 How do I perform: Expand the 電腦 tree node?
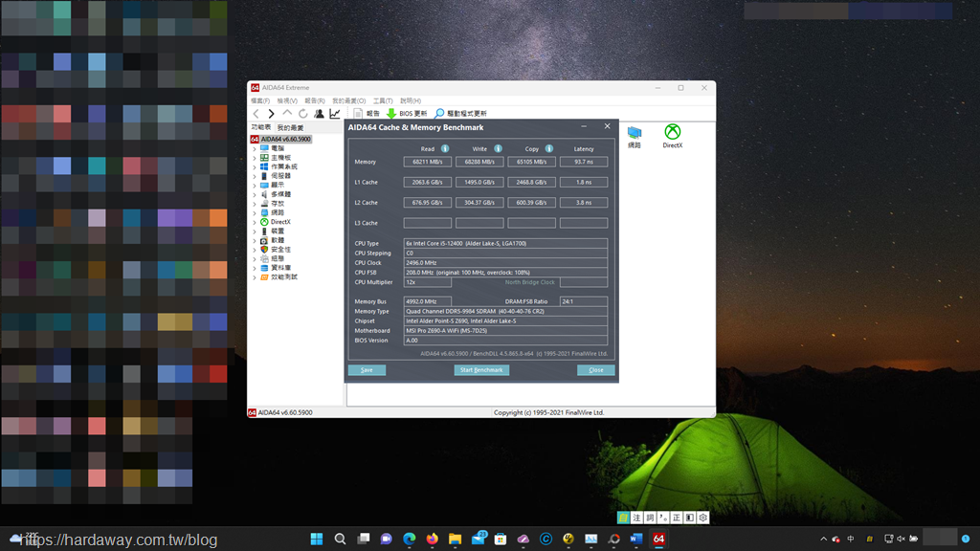coord(255,148)
